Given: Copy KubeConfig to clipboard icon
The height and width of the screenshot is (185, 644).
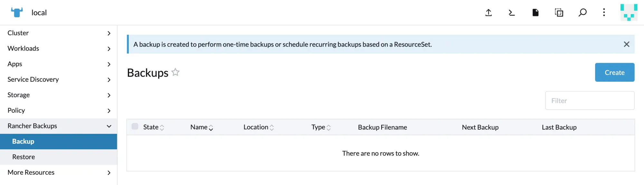Looking at the screenshot, I should 559,13.
